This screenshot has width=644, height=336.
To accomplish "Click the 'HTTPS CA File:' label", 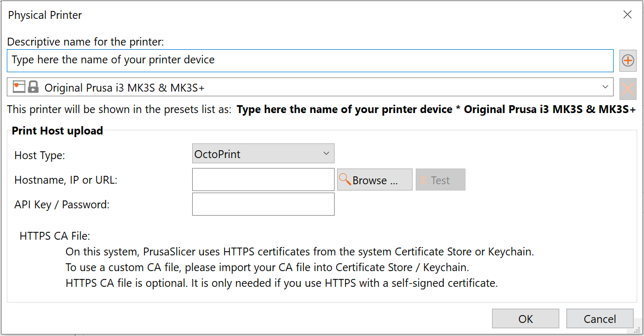I will point(55,236).
